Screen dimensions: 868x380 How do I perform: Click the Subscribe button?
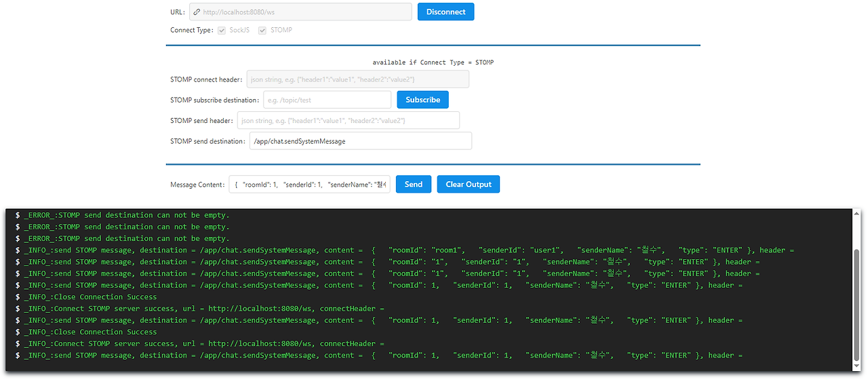[422, 100]
